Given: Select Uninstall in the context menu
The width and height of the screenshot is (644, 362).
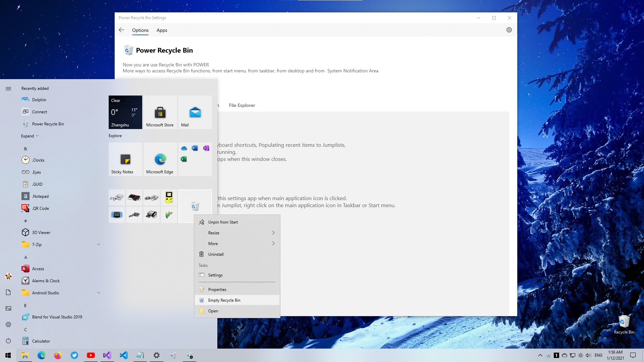Looking at the screenshot, I should 237,254.
